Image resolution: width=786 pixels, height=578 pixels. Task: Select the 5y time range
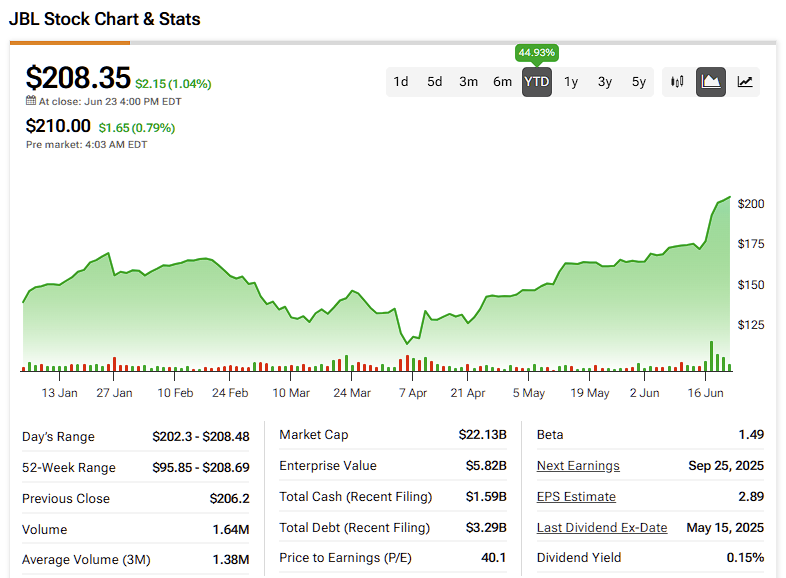click(x=639, y=82)
